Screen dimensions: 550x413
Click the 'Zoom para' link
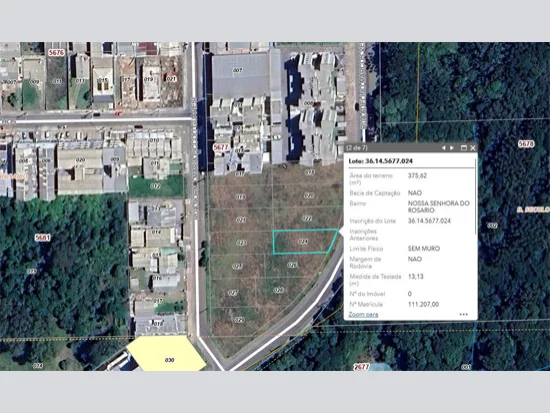(x=363, y=314)
